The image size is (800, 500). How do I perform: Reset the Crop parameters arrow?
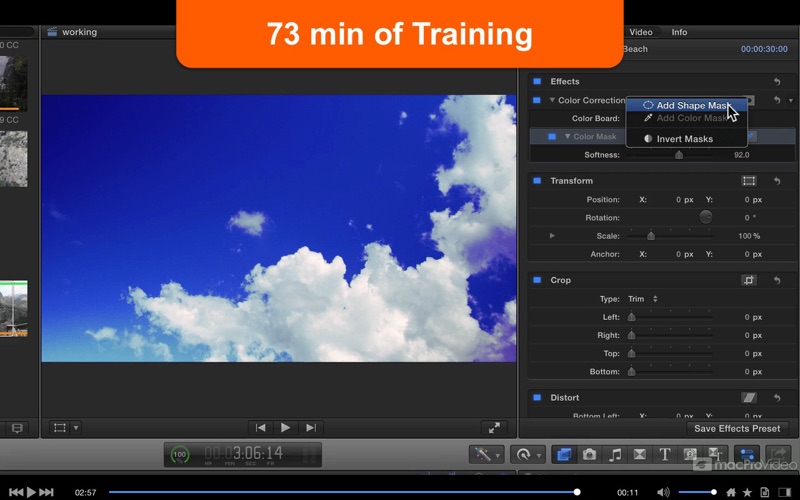777,280
